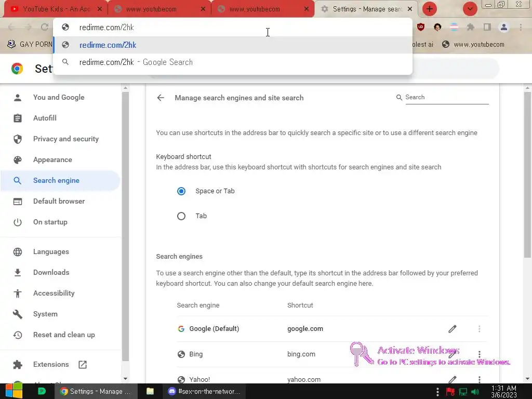Switch to the third www.youtubecom tab
This screenshot has height=399, width=532.
pos(263,9)
